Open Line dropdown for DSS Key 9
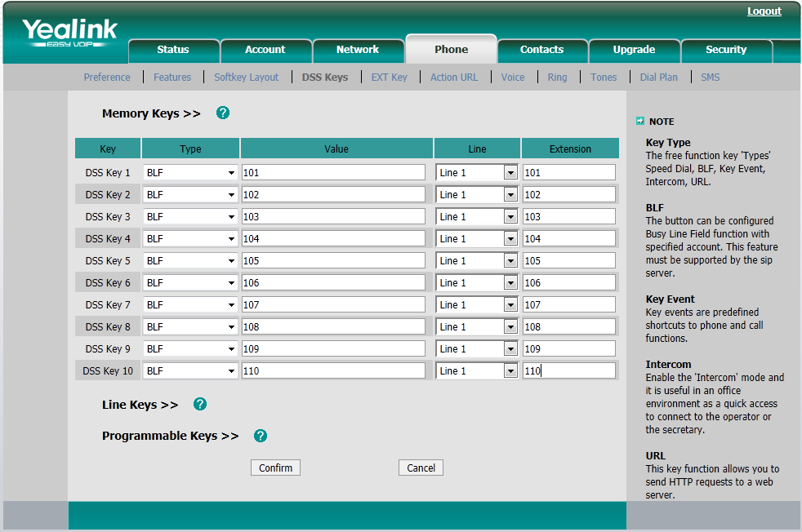Viewport: 802px width, 532px height. pyautogui.click(x=477, y=348)
